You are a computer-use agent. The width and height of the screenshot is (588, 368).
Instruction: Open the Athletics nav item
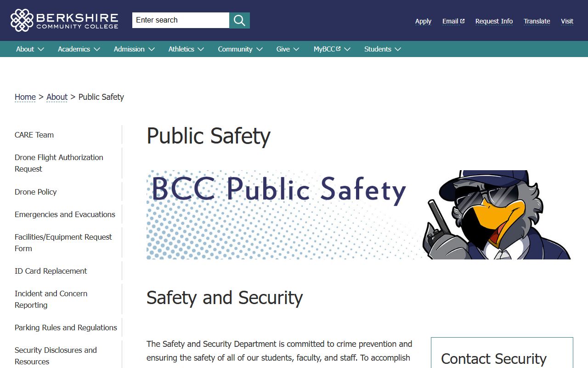(x=181, y=49)
